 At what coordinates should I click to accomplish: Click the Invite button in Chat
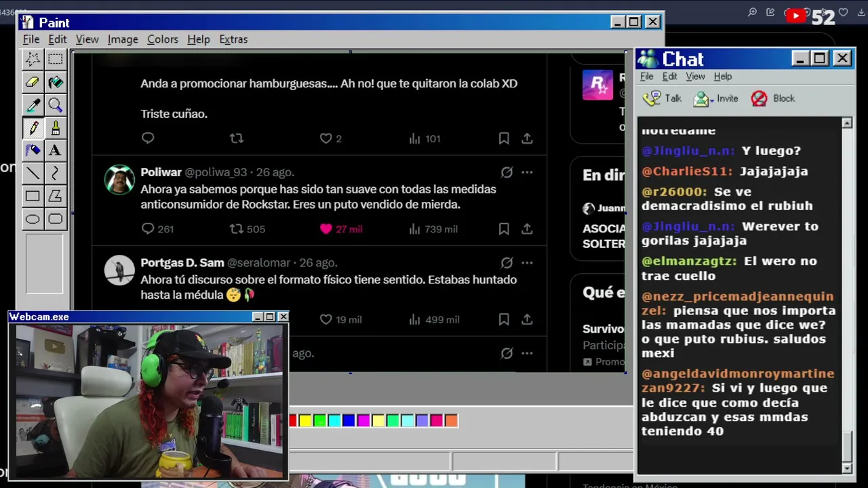click(x=715, y=98)
